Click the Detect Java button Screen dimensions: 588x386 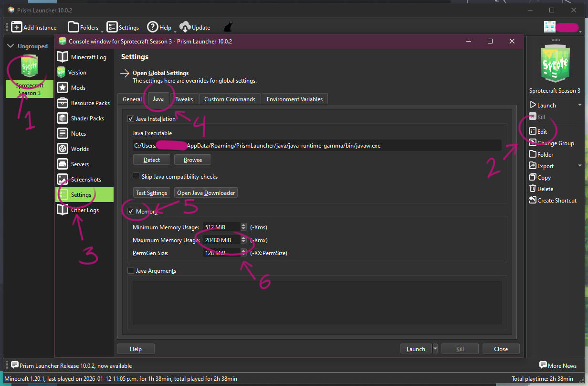pyautogui.click(x=151, y=160)
